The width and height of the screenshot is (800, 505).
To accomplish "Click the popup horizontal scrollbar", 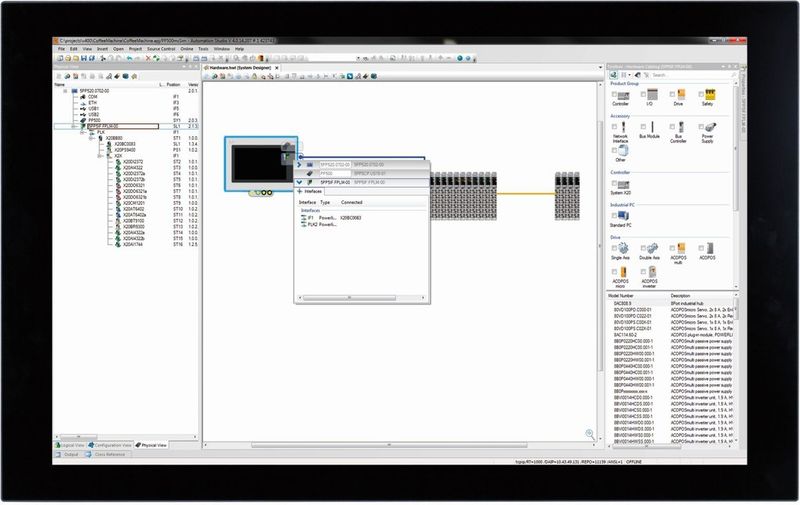I will [x=361, y=298].
